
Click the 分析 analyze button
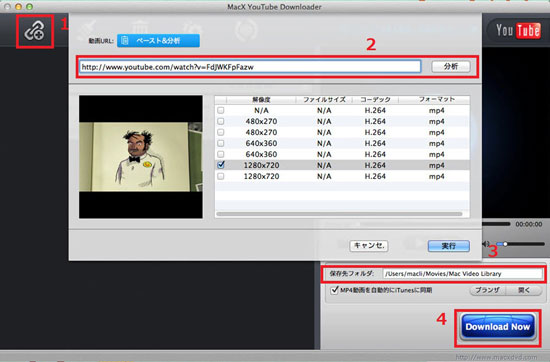click(x=451, y=66)
